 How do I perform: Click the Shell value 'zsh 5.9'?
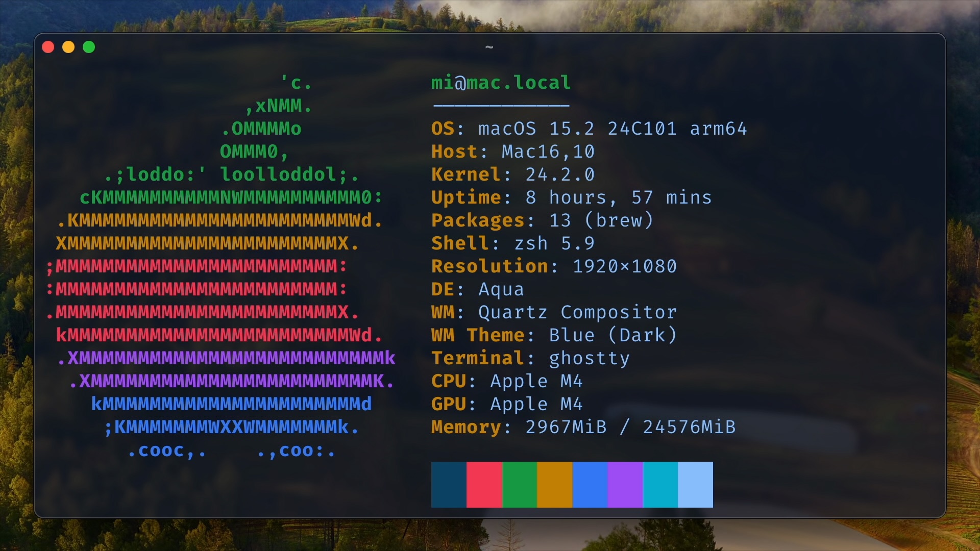point(554,243)
